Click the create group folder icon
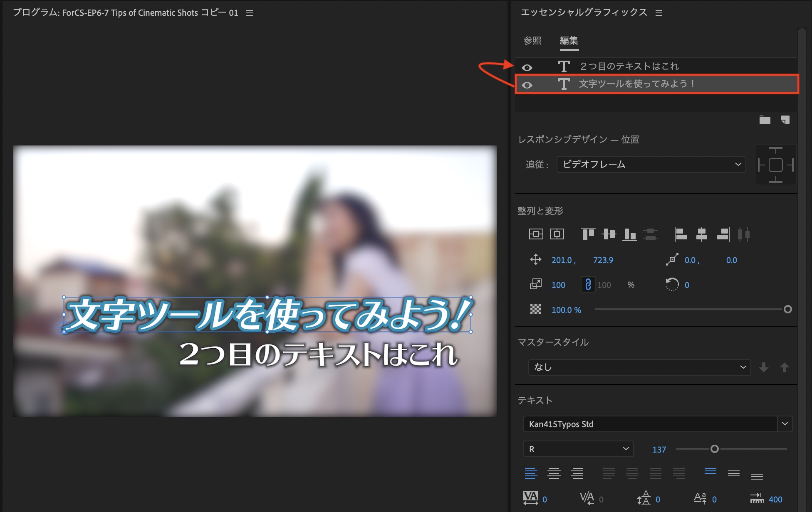812x512 pixels. click(x=765, y=120)
